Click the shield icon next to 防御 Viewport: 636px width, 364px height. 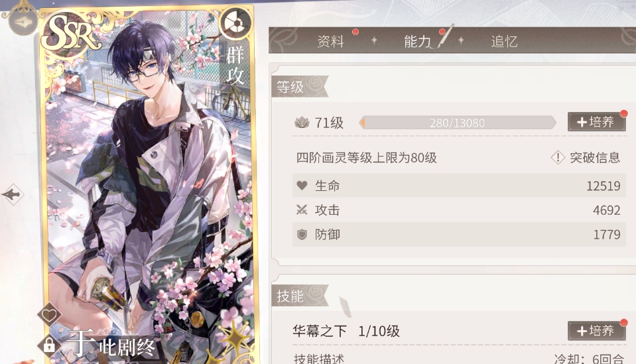click(x=302, y=234)
